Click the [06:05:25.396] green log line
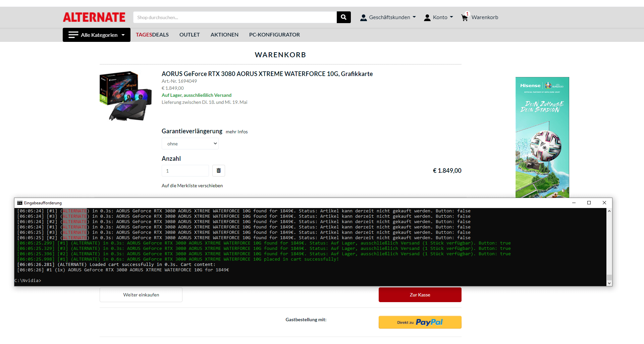Viewport: 644px width, 344px height. click(x=264, y=254)
